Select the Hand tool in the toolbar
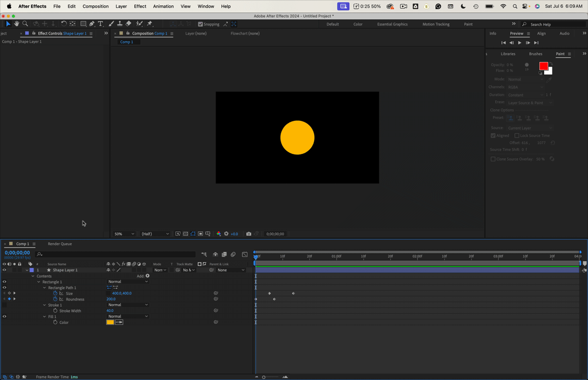 [x=16, y=23]
